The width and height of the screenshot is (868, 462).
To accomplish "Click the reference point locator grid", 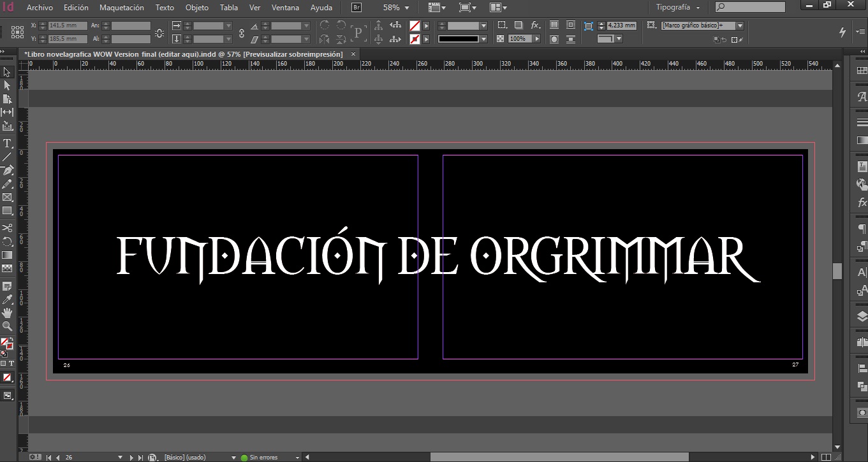I will click(18, 32).
